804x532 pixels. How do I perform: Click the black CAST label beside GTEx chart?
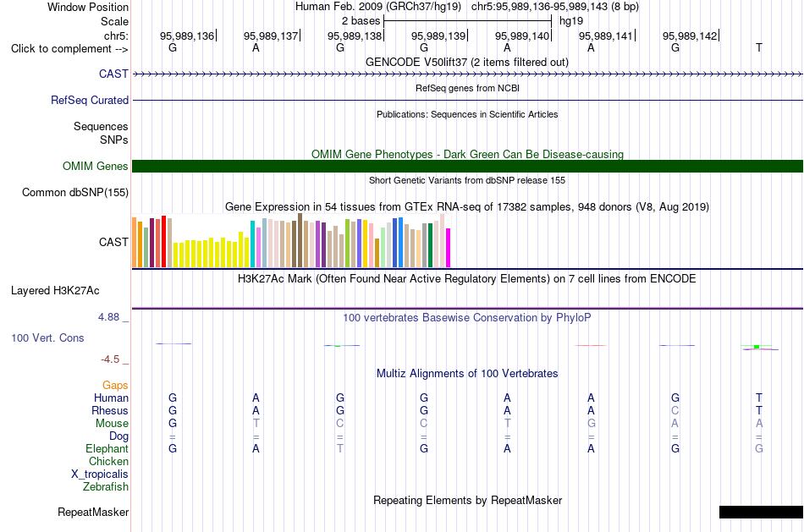point(113,242)
